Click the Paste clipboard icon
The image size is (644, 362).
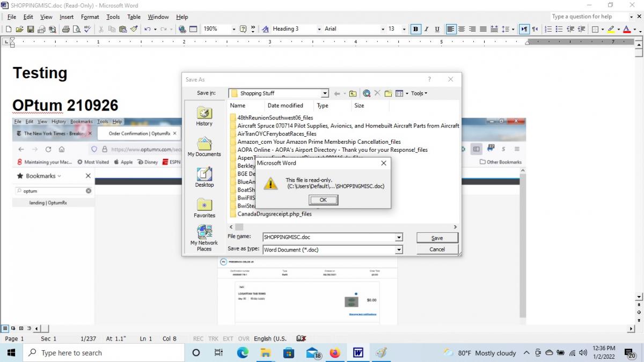click(x=123, y=29)
